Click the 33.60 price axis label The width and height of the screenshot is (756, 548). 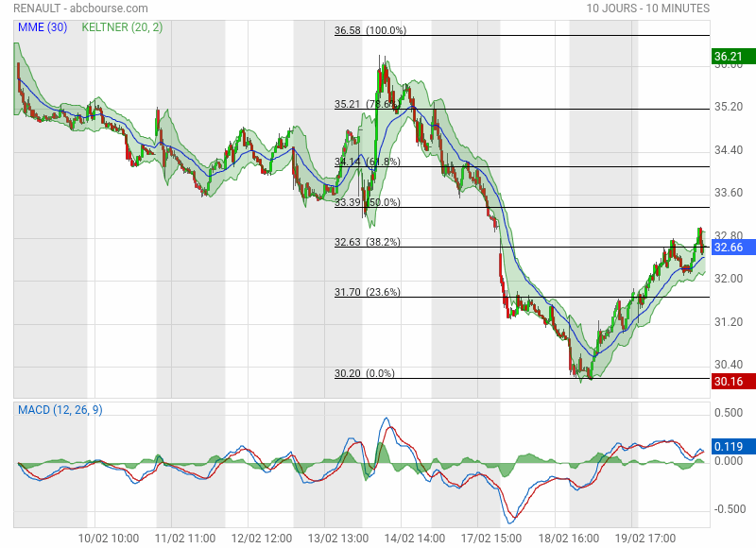729,193
